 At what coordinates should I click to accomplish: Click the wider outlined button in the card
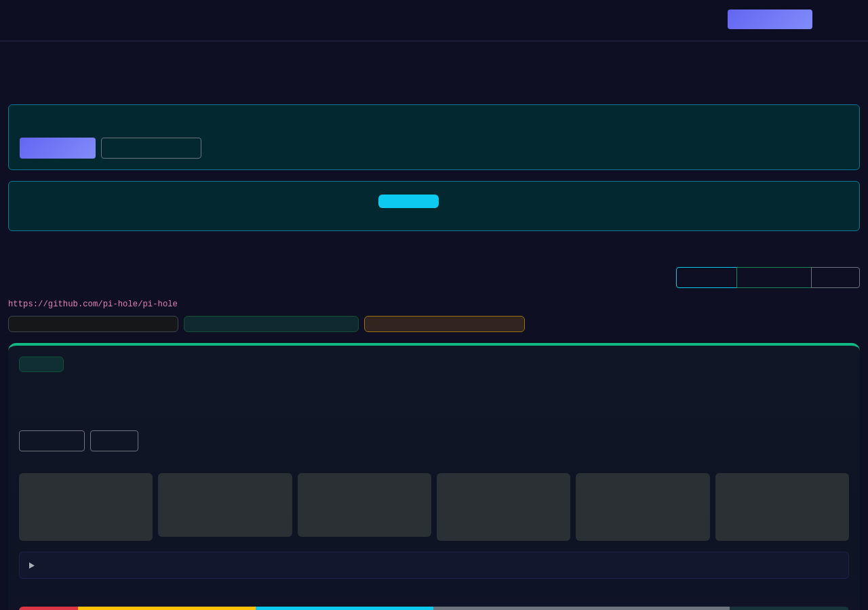click(x=52, y=441)
